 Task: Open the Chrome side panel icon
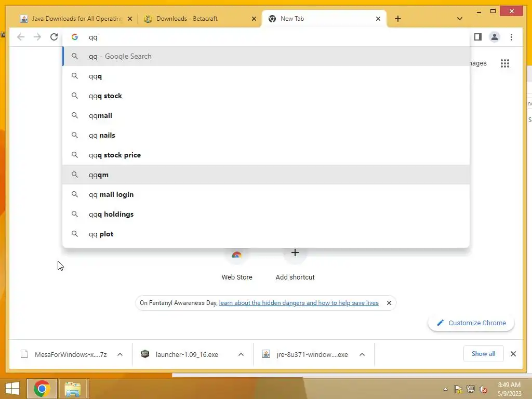[478, 37]
